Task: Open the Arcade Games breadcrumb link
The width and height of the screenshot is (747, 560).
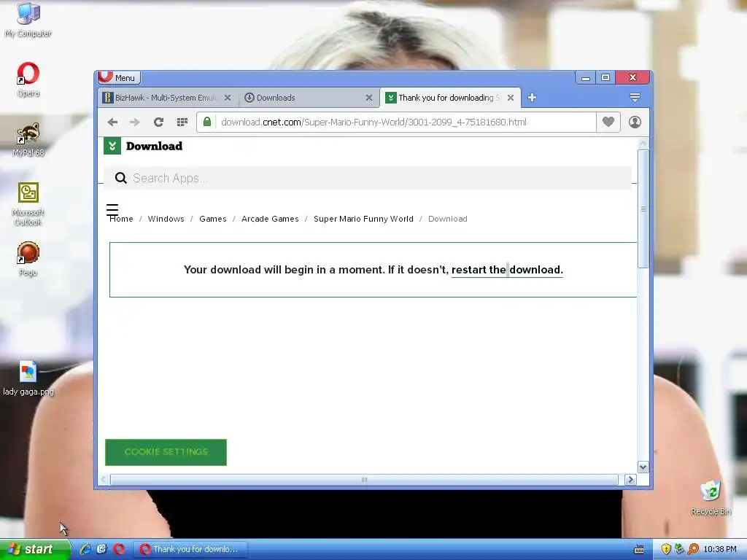Action: pyautogui.click(x=270, y=219)
